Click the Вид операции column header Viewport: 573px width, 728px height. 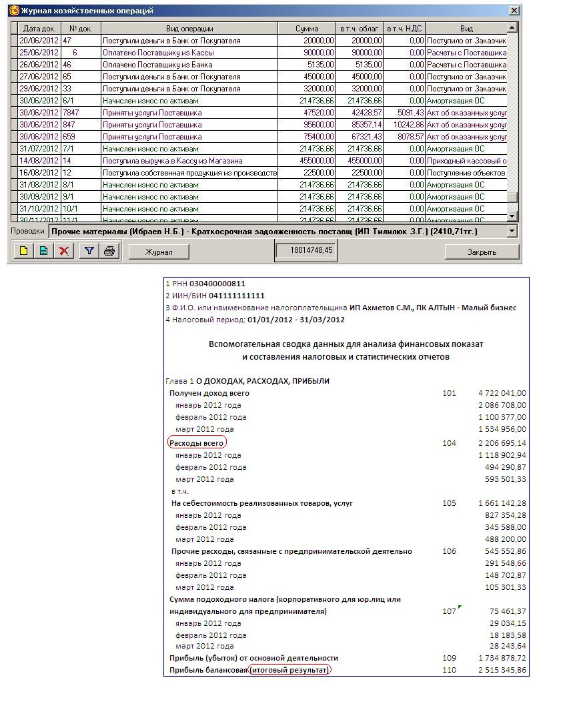pyautogui.click(x=189, y=28)
